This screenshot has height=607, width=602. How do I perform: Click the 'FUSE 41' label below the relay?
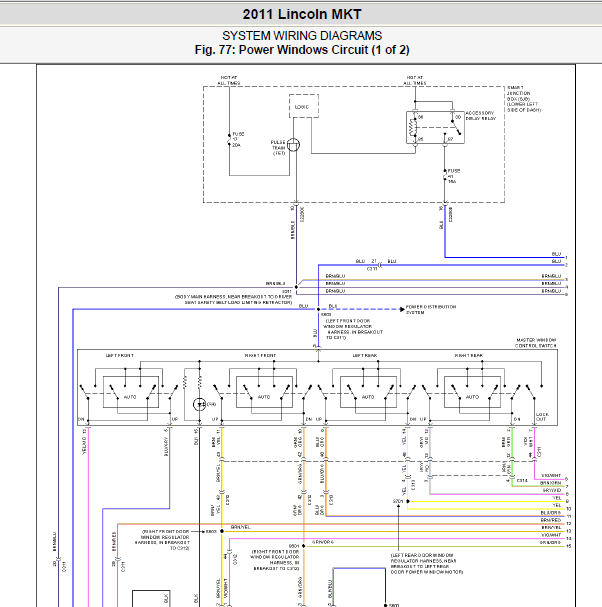pos(453,176)
